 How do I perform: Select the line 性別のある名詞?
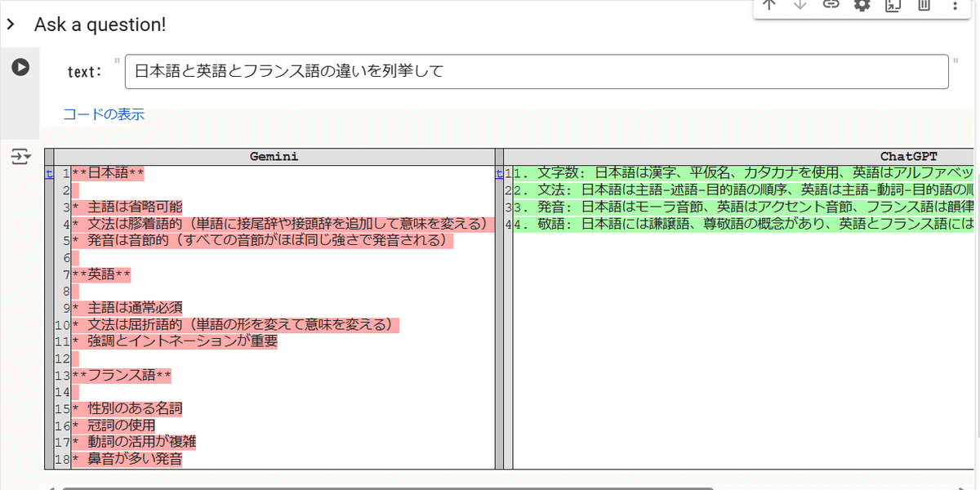click(127, 408)
